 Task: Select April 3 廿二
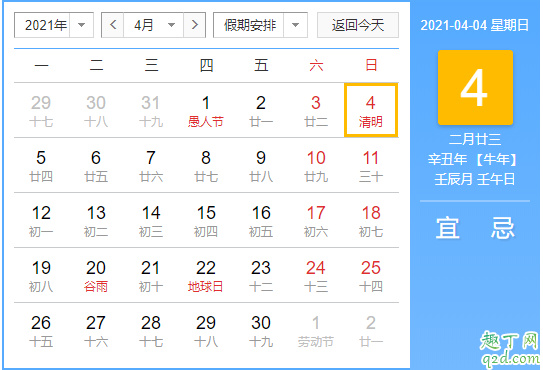point(316,111)
